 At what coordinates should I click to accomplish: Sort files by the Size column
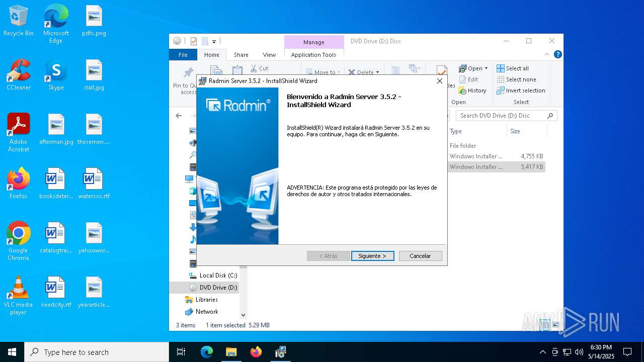coord(515,131)
